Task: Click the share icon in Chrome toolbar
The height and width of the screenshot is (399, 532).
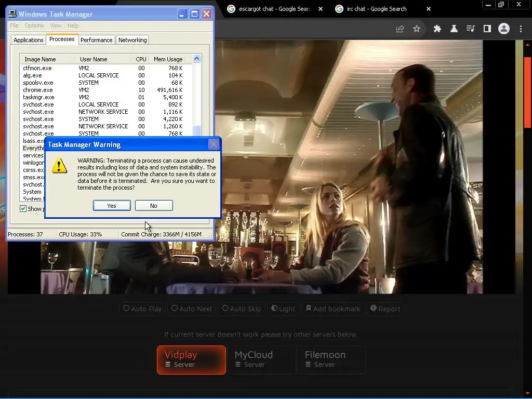Action: point(400,29)
